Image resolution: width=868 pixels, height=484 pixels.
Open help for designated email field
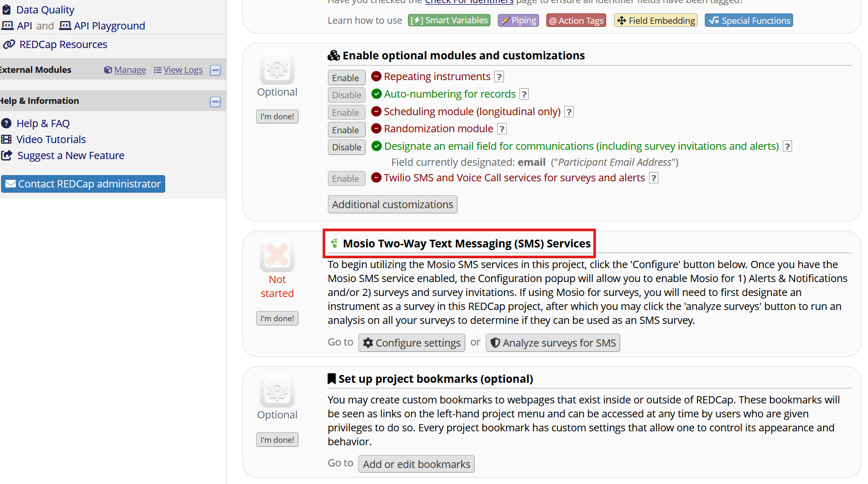click(x=787, y=147)
